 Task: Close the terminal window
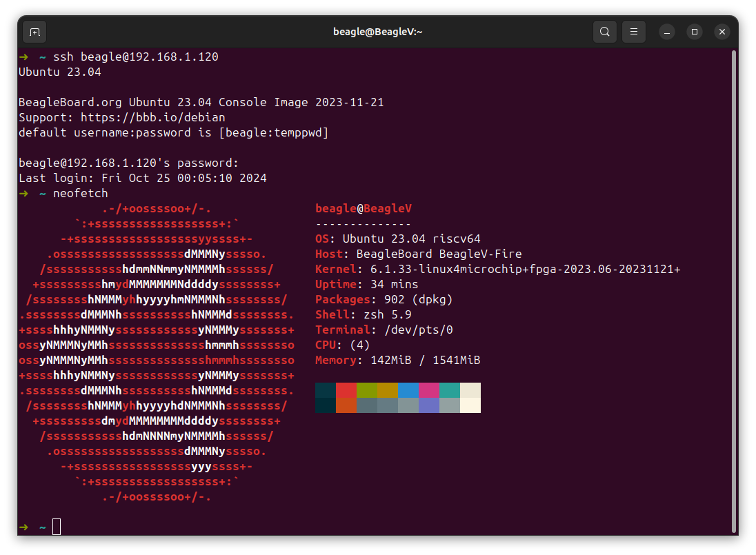coord(722,32)
